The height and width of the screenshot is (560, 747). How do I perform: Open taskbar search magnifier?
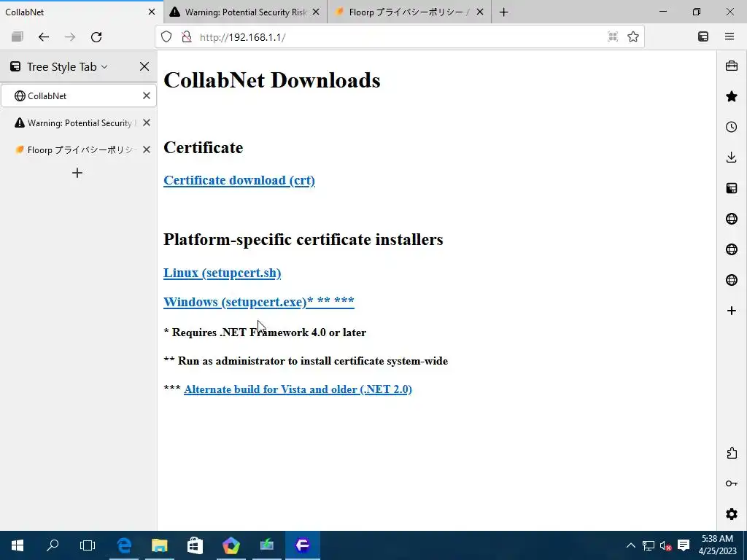[x=53, y=545]
